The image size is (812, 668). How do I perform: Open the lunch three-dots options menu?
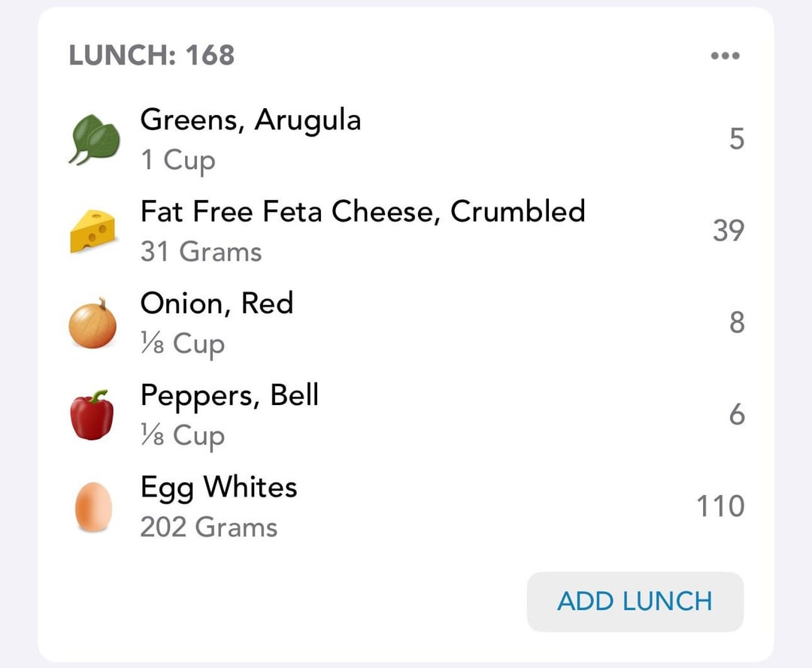tap(725, 56)
